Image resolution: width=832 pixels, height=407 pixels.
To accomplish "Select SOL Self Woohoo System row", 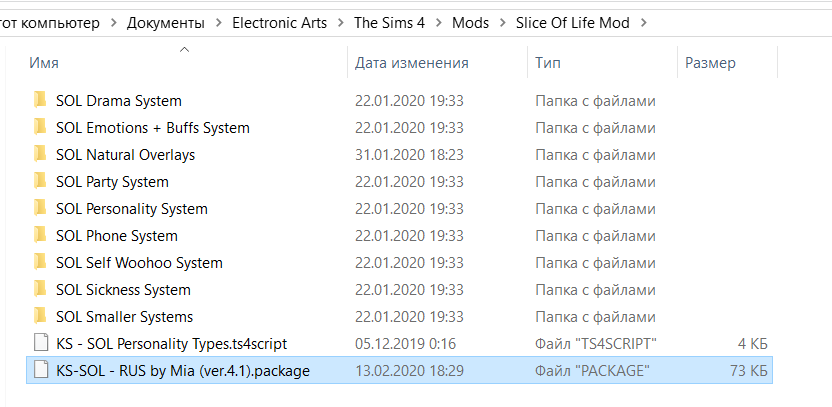I will (399, 263).
